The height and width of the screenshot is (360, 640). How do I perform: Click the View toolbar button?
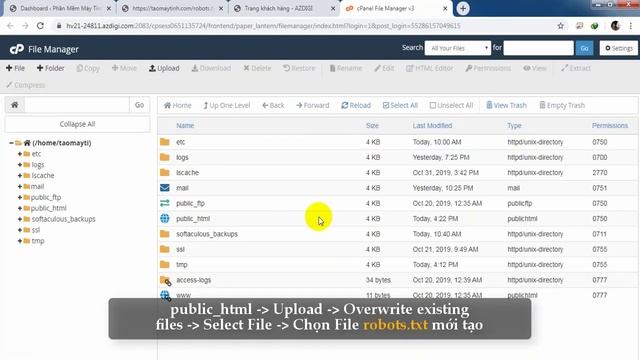(535, 68)
